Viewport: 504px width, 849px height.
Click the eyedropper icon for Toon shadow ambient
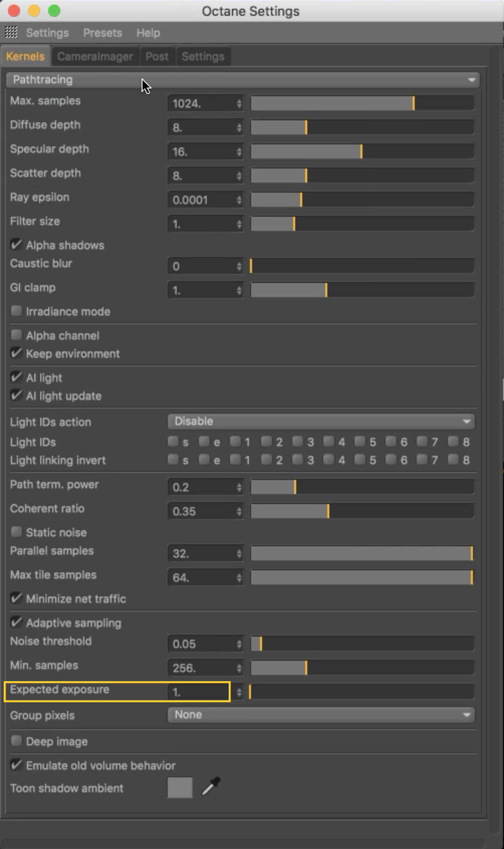pos(211,786)
